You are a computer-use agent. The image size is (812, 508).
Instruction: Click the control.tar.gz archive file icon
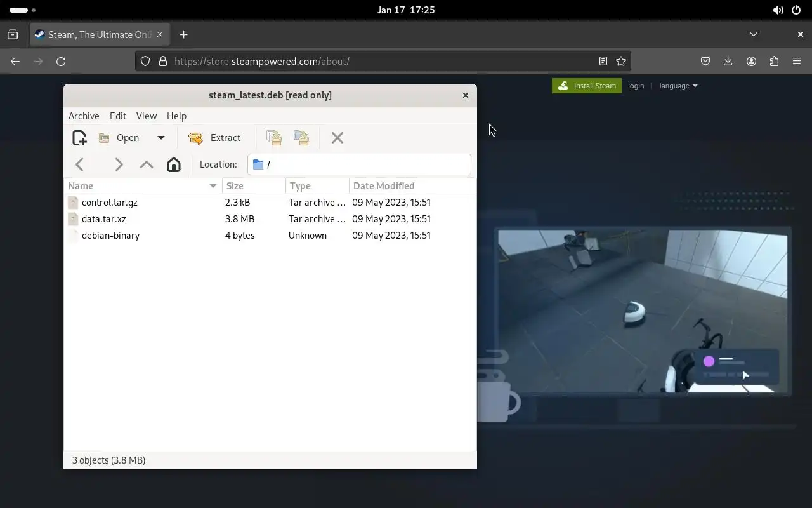(73, 203)
